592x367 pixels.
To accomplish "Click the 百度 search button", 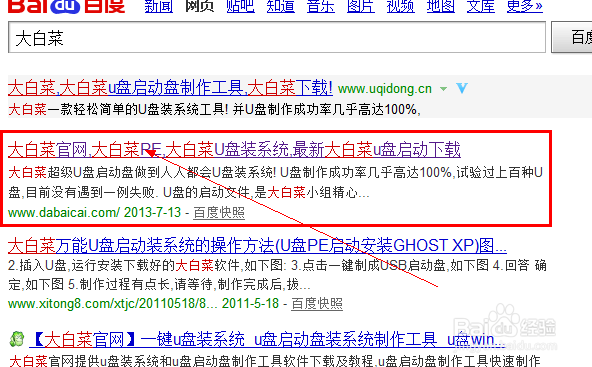I will point(572,37).
